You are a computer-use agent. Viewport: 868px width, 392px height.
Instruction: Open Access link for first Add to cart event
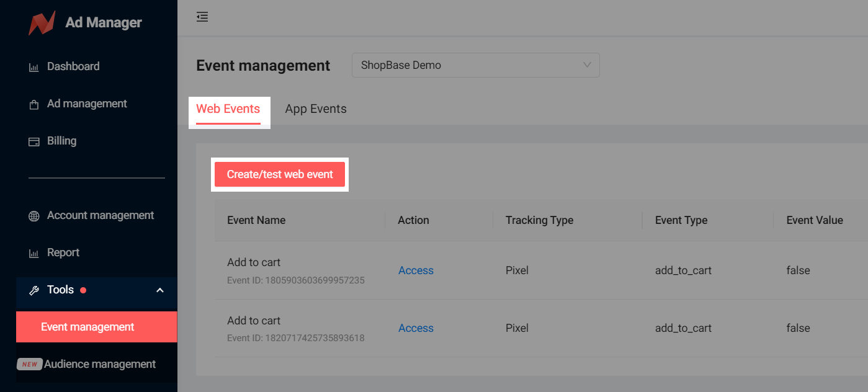pos(416,270)
